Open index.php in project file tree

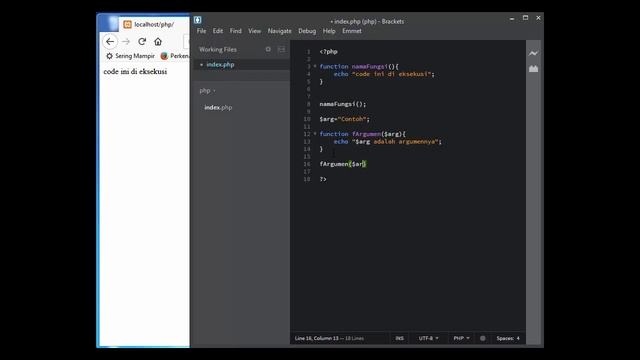point(218,108)
